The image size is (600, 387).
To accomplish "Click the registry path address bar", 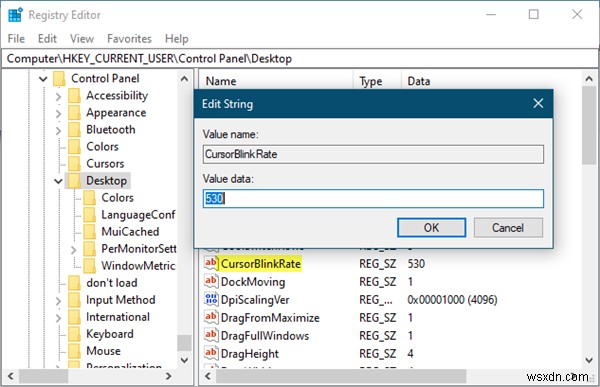I will [300, 59].
